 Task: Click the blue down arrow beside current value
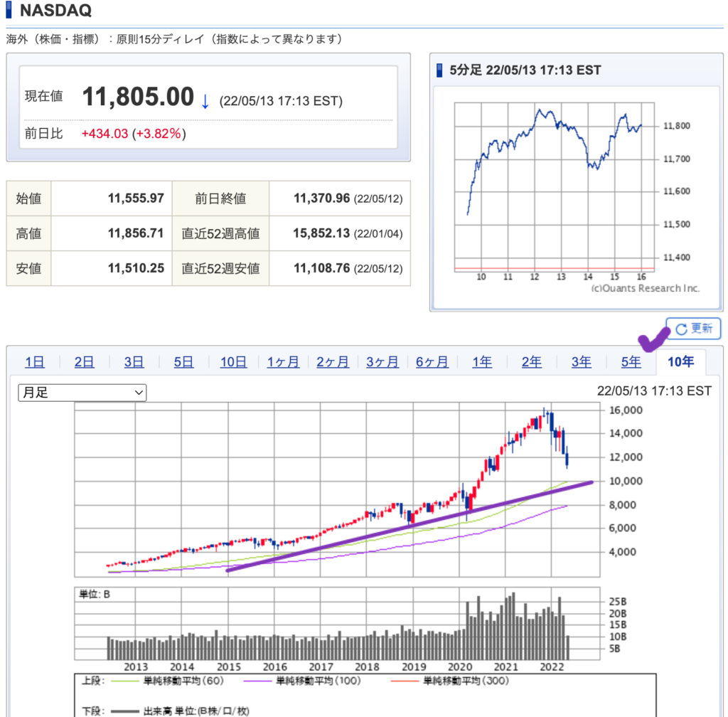click(x=205, y=101)
